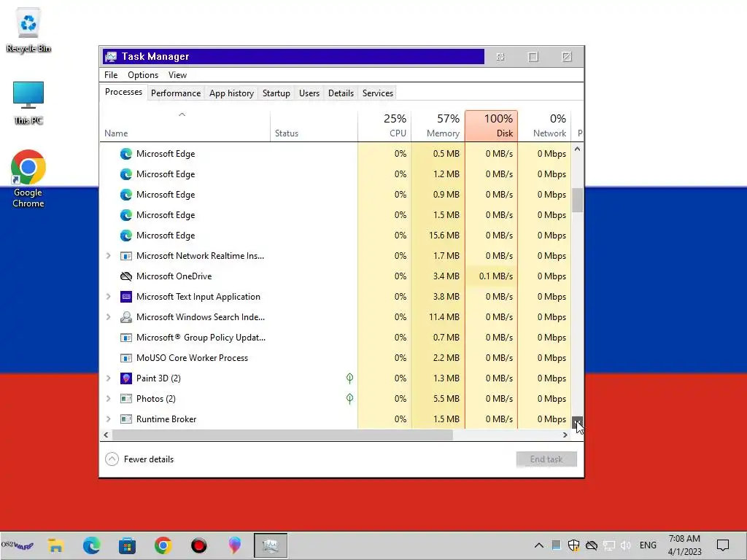Click the vertical scrollbar up arrow
Image resolution: width=747 pixels, height=560 pixels.
(x=578, y=149)
